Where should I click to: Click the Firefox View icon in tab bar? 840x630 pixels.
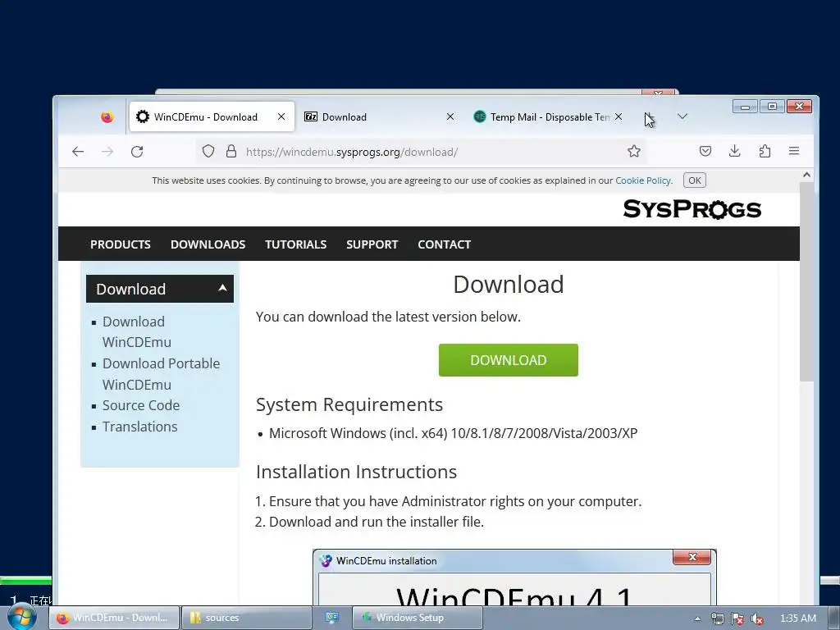(107, 116)
